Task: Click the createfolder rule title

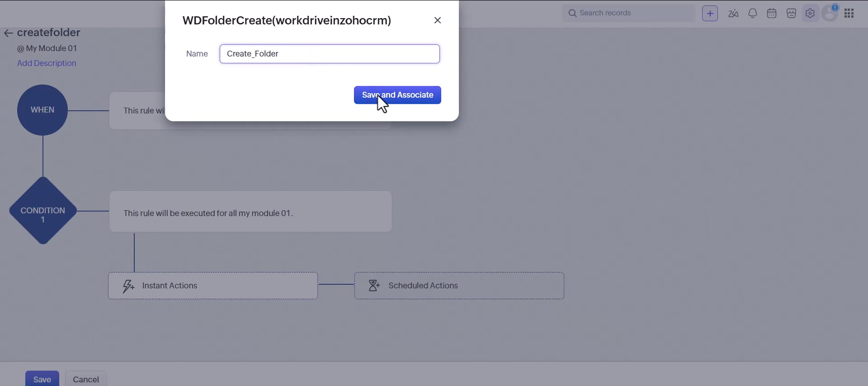Action: pos(49,33)
